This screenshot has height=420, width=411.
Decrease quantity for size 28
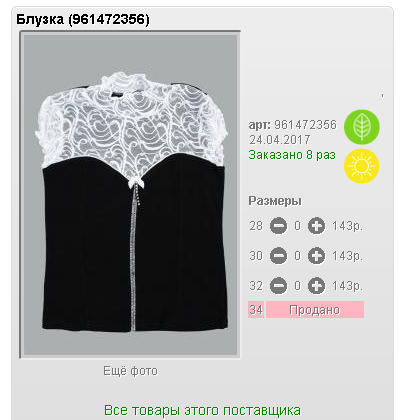[278, 226]
